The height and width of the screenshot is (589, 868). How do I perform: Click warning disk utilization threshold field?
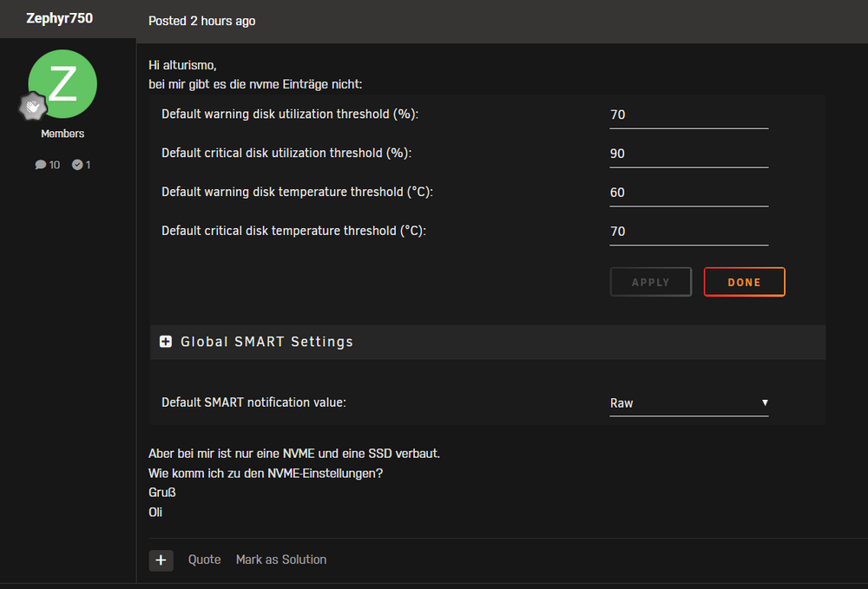[x=688, y=115]
